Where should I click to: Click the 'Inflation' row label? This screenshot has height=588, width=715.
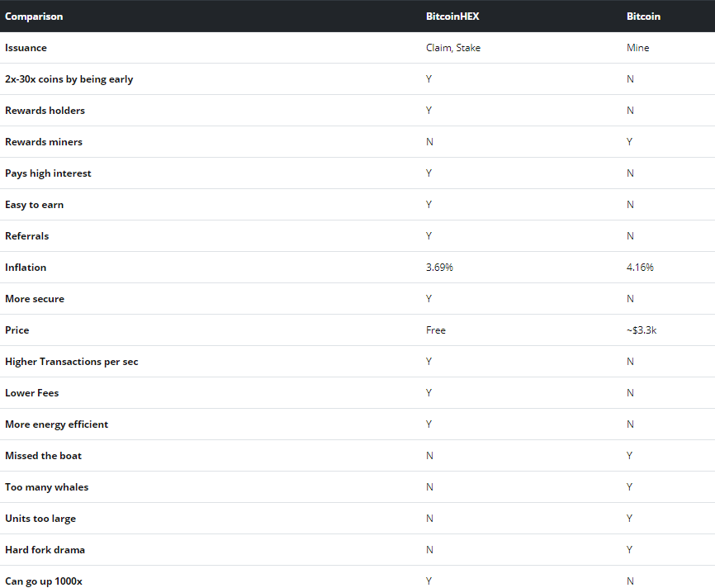(26, 268)
